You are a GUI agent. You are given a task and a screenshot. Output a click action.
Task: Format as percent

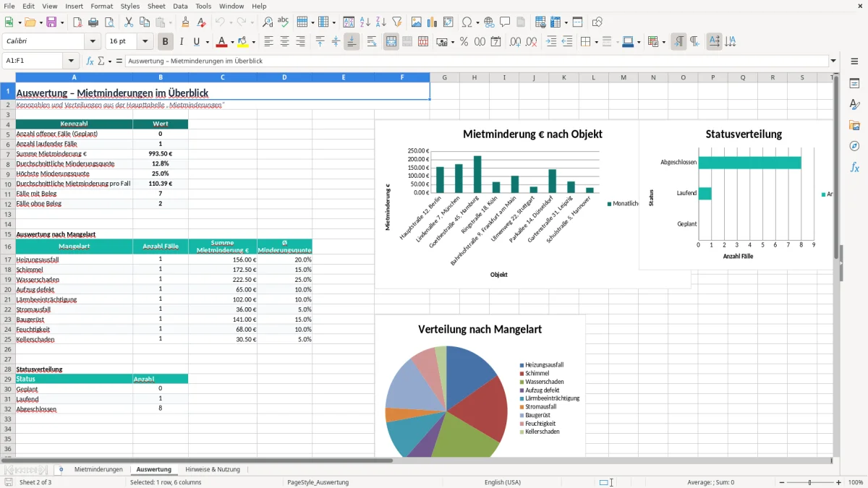coord(464,42)
